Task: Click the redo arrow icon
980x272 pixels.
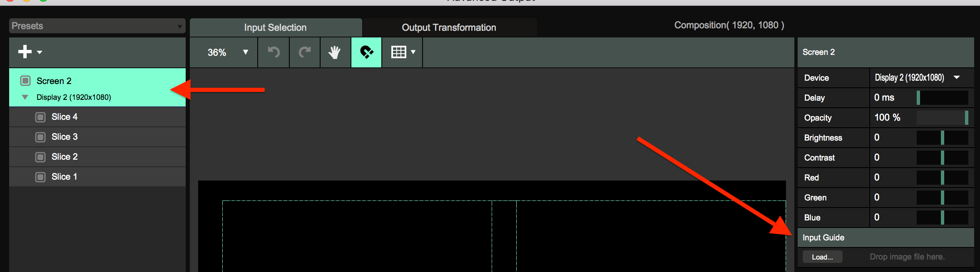Action: (x=305, y=52)
